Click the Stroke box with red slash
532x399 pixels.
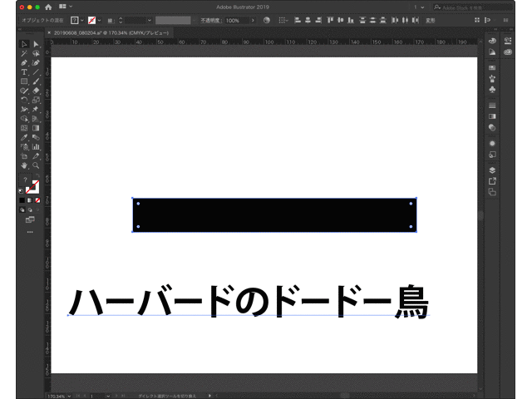[x=33, y=187]
